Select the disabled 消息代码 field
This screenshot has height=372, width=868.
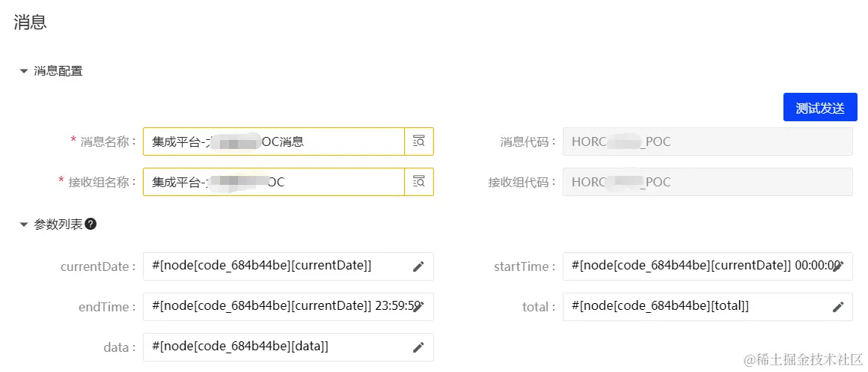click(x=707, y=141)
